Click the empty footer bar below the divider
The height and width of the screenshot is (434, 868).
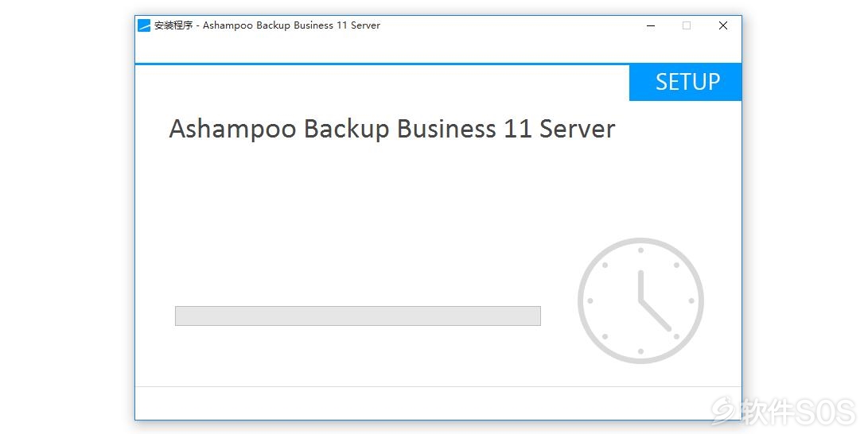click(438, 403)
